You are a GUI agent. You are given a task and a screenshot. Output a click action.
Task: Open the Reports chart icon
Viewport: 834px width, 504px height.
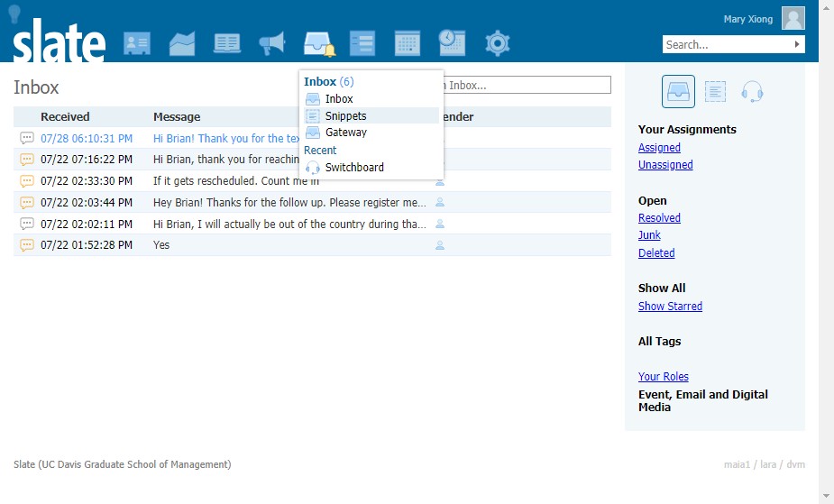point(182,43)
